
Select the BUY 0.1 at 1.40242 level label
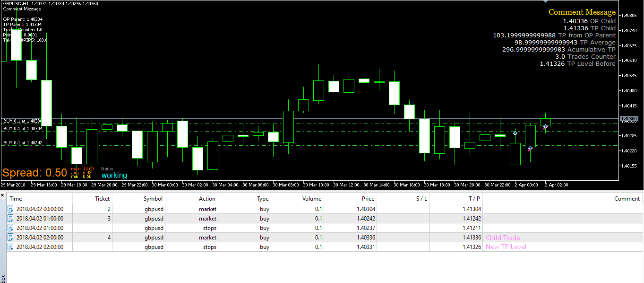[x=23, y=142]
